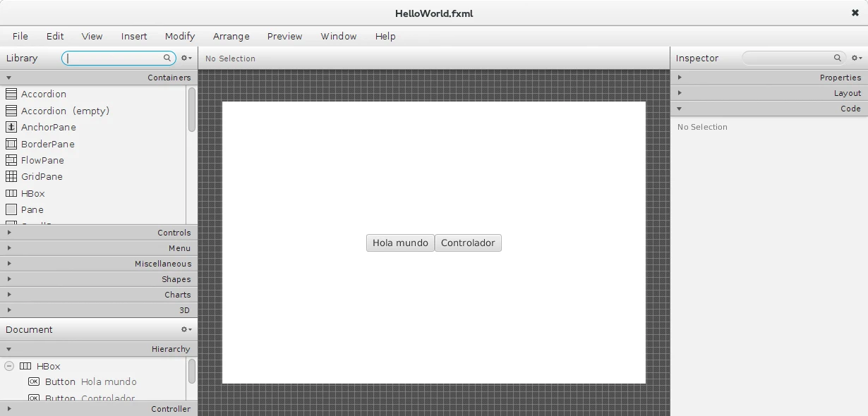Click the Controlador button on canvas
868x416 pixels.
[468, 243]
